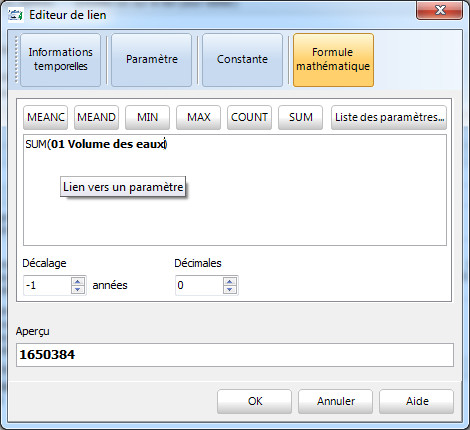Insert the SUM function
Viewport: 470px width, 430px height.
point(300,117)
